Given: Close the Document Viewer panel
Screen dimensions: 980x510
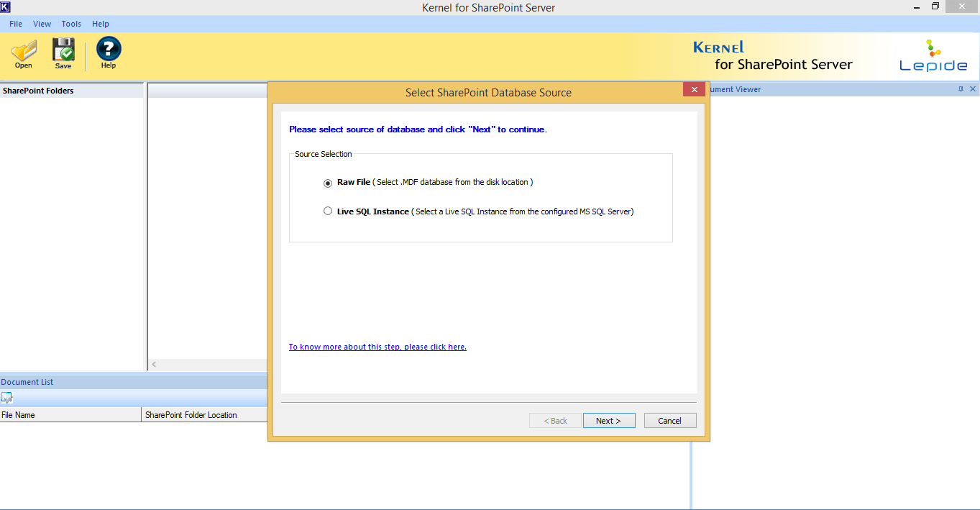Looking at the screenshot, I should 973,89.
